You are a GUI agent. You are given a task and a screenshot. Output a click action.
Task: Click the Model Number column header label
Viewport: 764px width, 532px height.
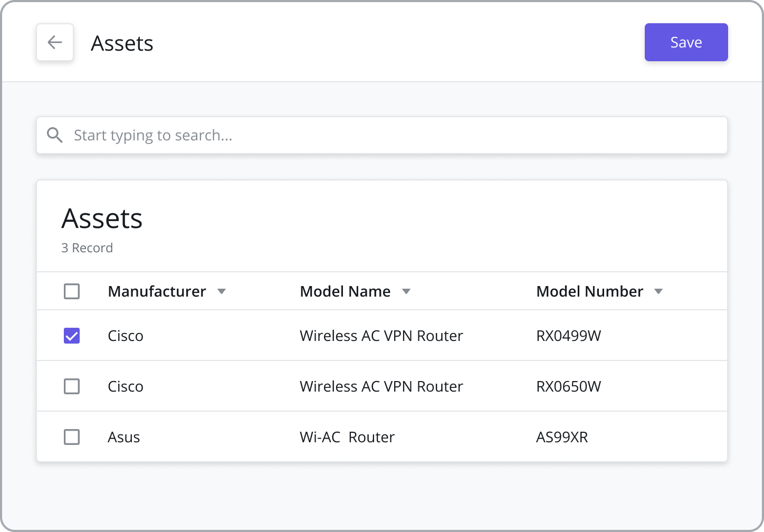pos(589,291)
